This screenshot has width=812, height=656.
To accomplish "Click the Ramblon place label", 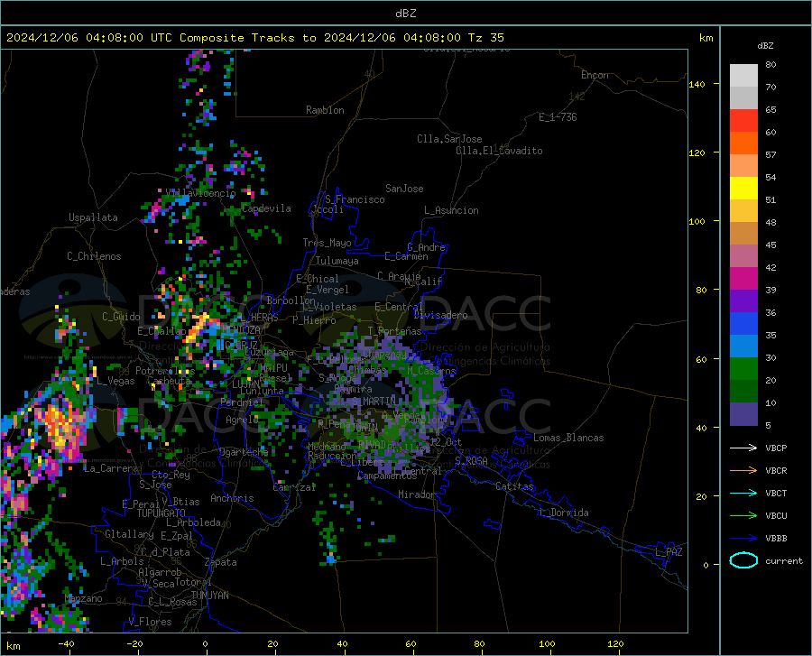I will [x=325, y=110].
